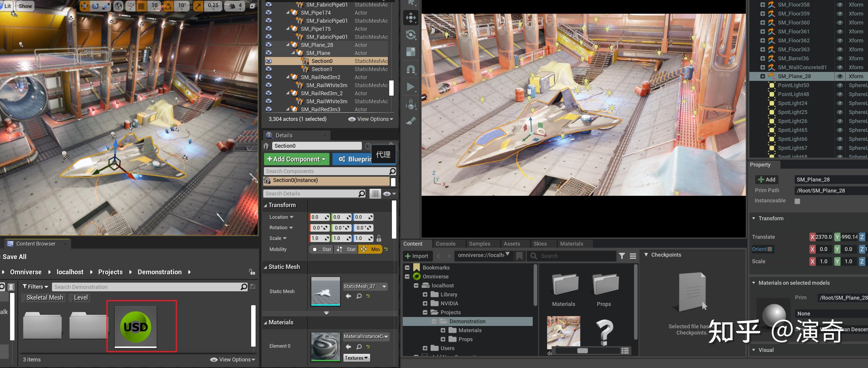Enable the Instanceable checkbox in the Property panel

(x=797, y=201)
